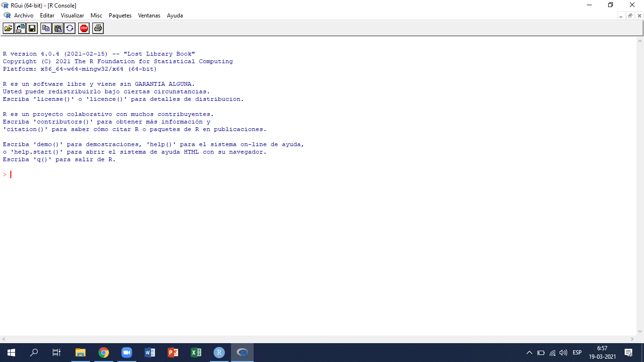Image resolution: width=644 pixels, height=362 pixels.
Task: Expand the Ventanas menu
Action: coord(149,16)
